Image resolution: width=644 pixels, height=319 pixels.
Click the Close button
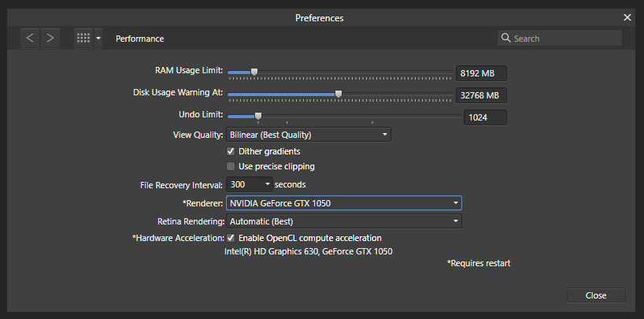[x=596, y=295]
